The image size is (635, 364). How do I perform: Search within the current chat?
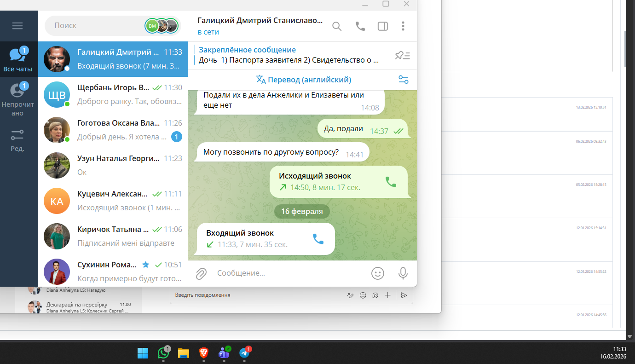[x=337, y=26]
